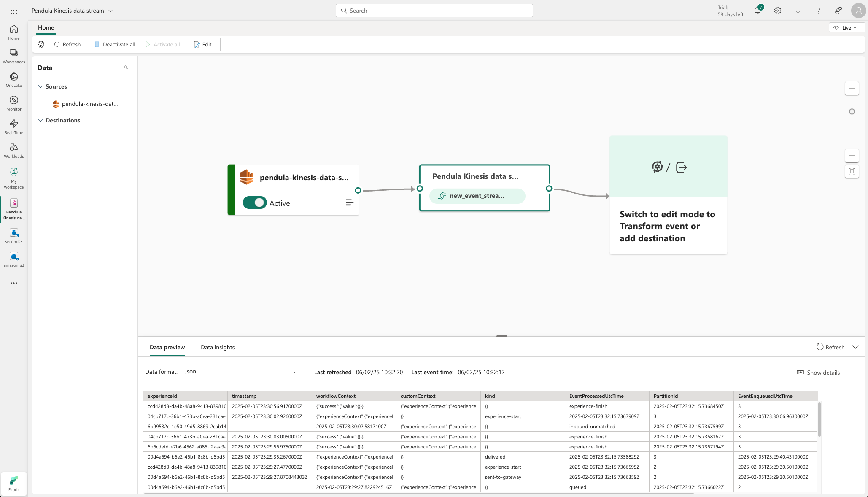868x497 pixels.
Task: Open the downloads icon in top bar
Action: (798, 11)
